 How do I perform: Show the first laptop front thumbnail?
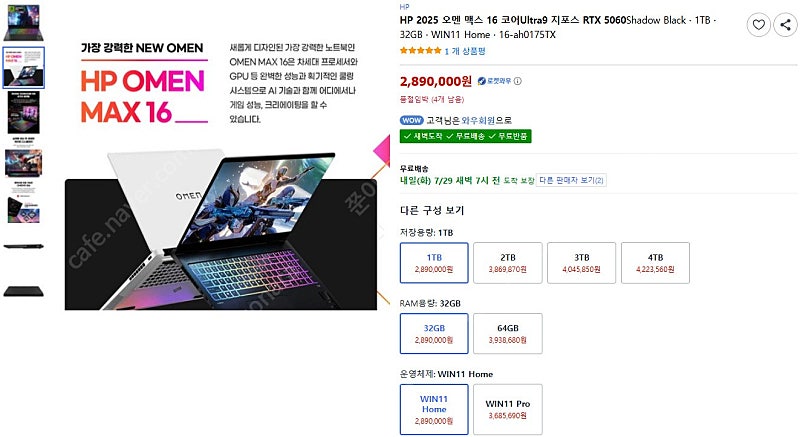click(x=23, y=22)
